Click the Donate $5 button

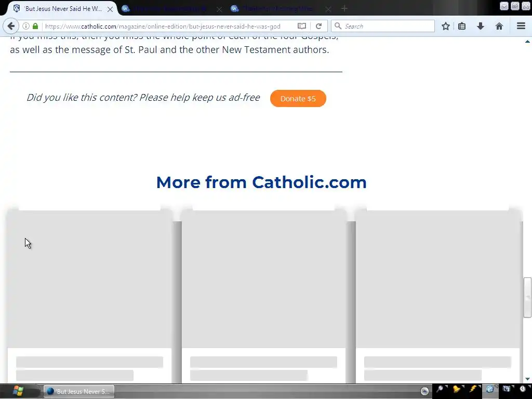click(x=298, y=98)
